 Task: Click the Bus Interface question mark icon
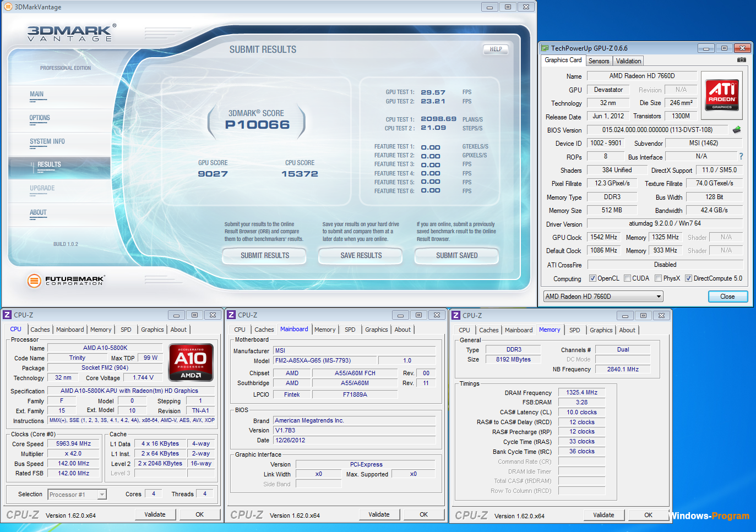(741, 156)
